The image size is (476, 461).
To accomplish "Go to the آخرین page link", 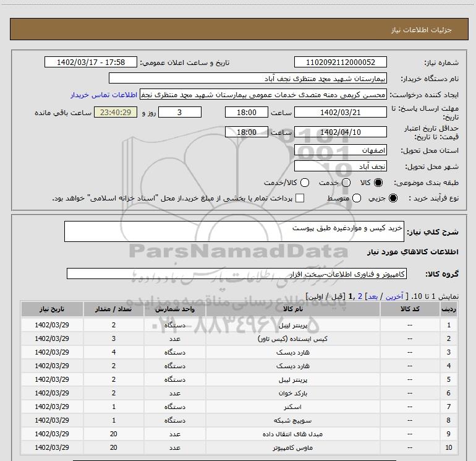I will 394,296.
